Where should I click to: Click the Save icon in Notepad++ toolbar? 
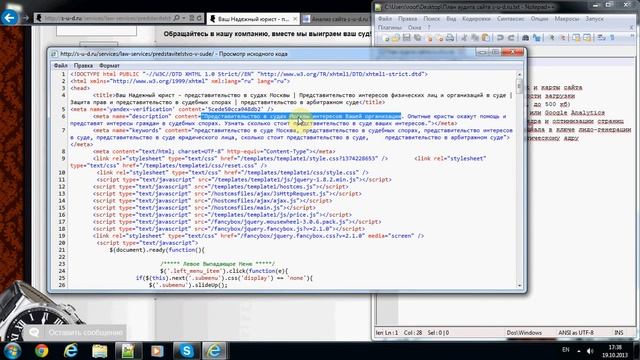[x=407, y=38]
